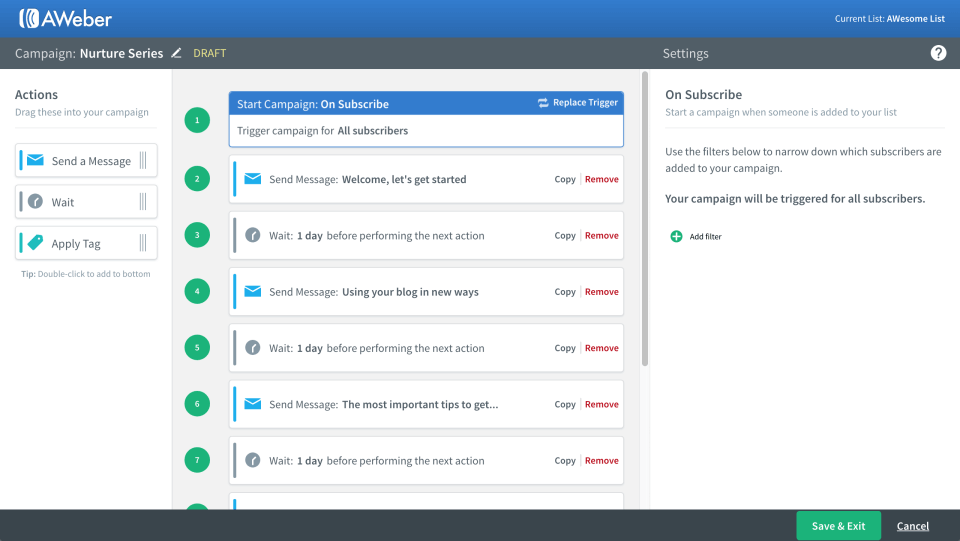Click the drag handle on Wait action
Viewport: 960px width, 541px height.
tap(143, 201)
